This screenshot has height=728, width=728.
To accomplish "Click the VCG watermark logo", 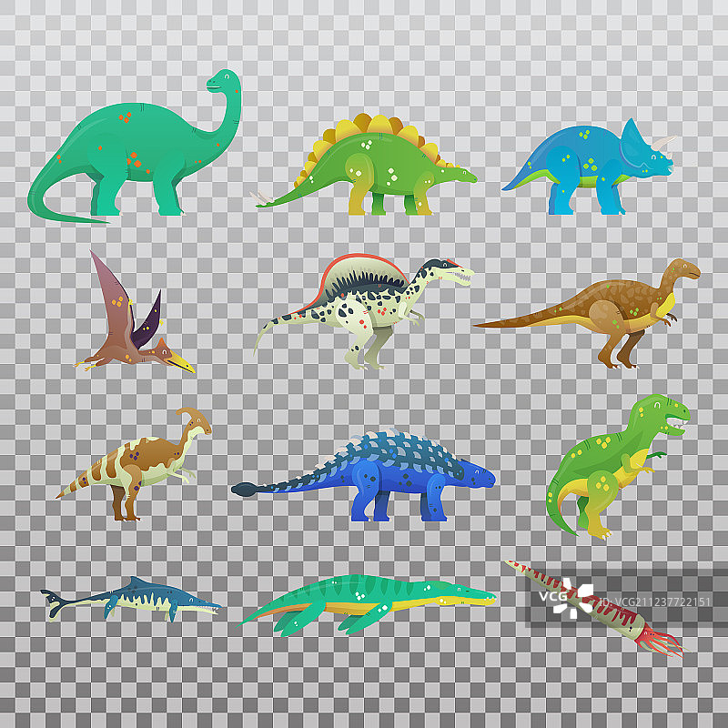I will tap(571, 597).
